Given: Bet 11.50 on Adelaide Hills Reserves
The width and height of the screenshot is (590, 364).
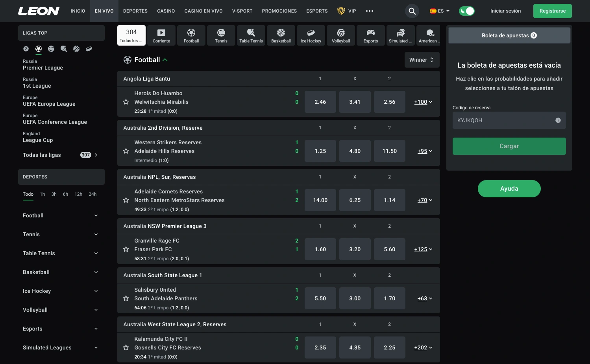Looking at the screenshot, I should pyautogui.click(x=390, y=151).
